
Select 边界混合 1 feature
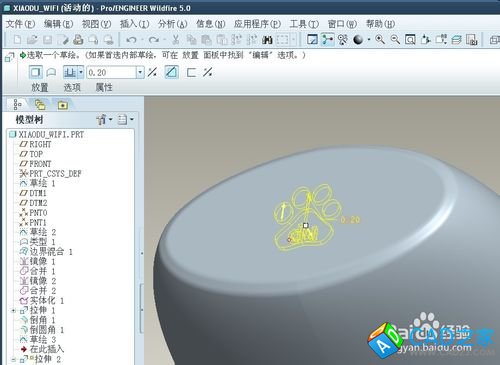coord(46,251)
